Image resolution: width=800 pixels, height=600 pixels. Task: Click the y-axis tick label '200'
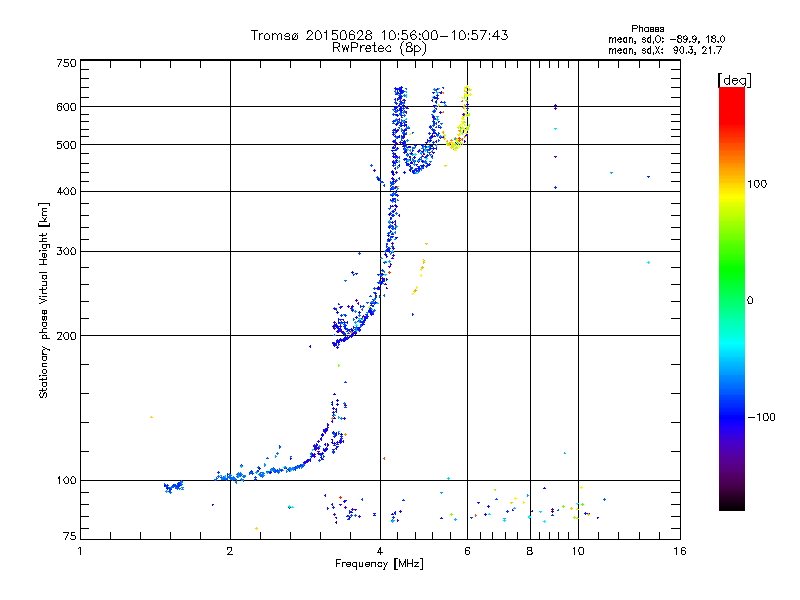[67, 336]
